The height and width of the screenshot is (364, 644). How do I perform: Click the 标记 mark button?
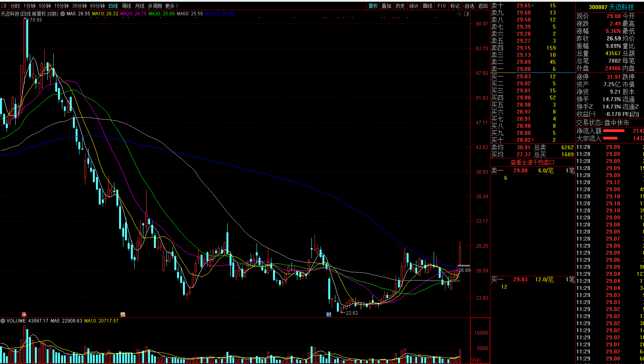click(455, 6)
